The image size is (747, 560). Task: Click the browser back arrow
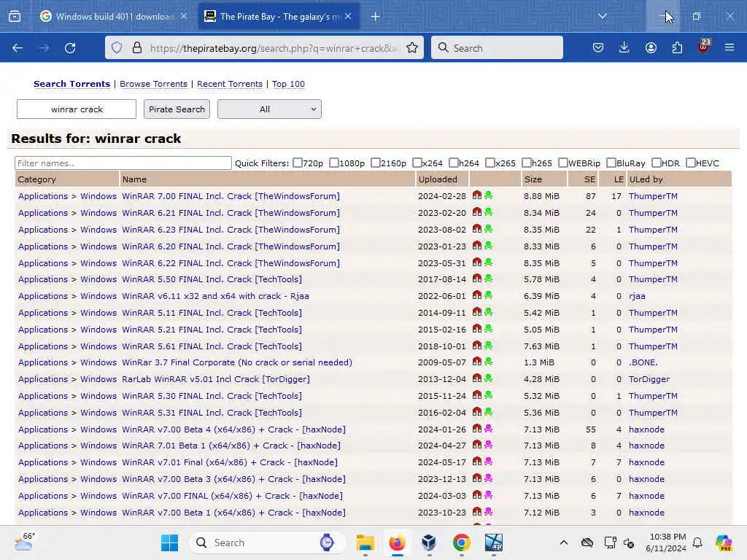[x=18, y=47]
